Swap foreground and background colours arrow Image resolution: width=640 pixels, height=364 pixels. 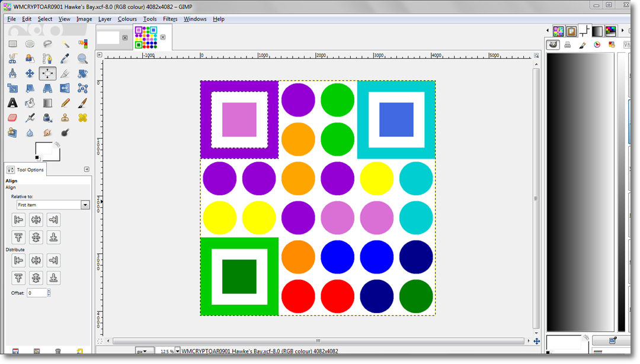57,144
